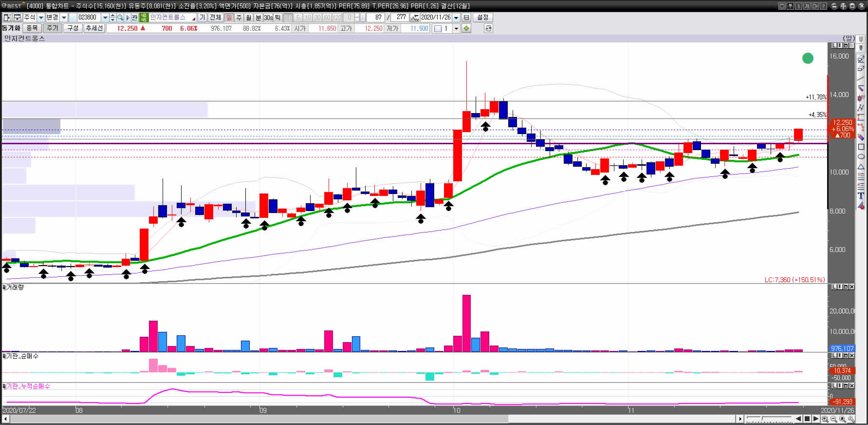868x425 pixels.
Task: Expand the stock code 023800 dropdown
Action: 105,17
